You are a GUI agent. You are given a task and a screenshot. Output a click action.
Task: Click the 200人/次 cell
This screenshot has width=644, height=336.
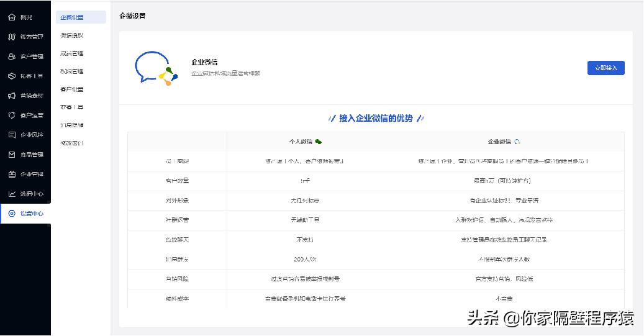[305, 259]
